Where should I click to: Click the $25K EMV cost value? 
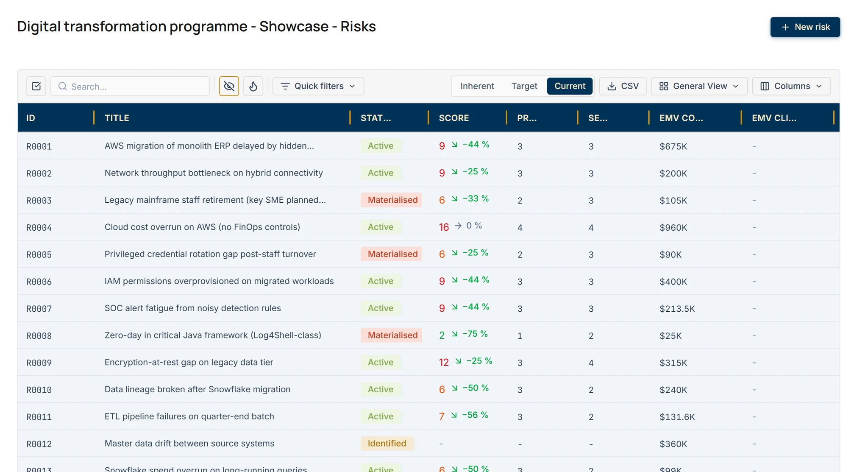coord(670,336)
